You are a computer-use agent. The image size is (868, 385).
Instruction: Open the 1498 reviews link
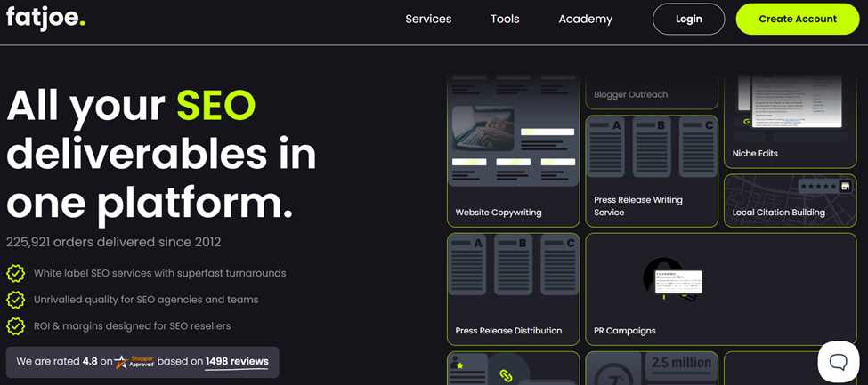237,362
